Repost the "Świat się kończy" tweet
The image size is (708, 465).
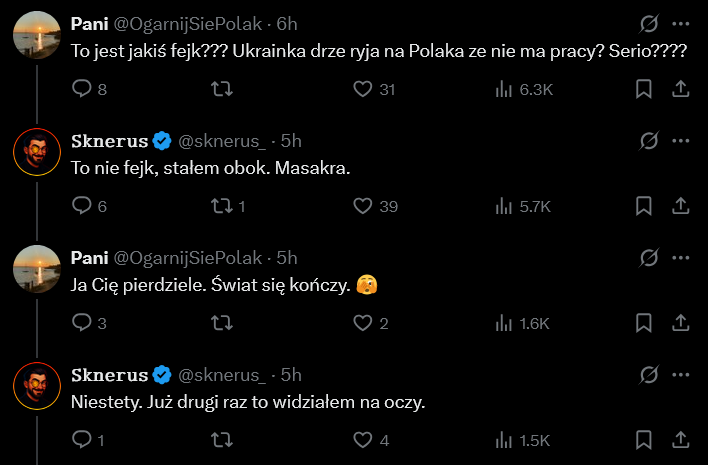[224, 323]
